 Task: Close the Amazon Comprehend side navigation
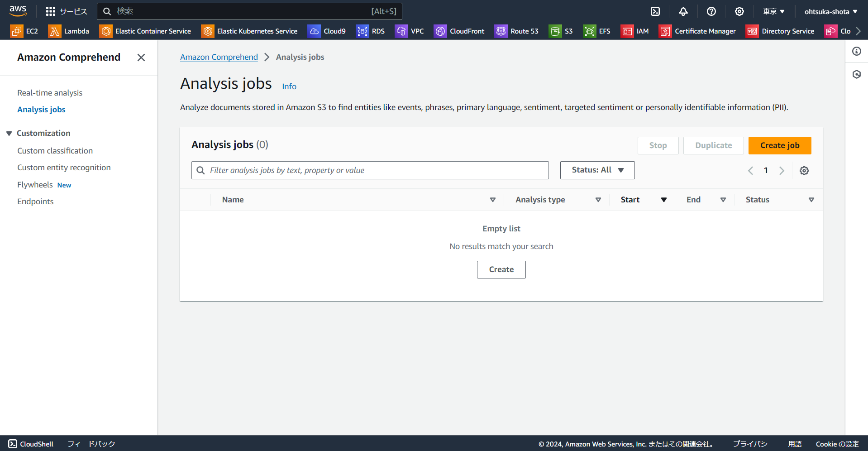pyautogui.click(x=141, y=58)
